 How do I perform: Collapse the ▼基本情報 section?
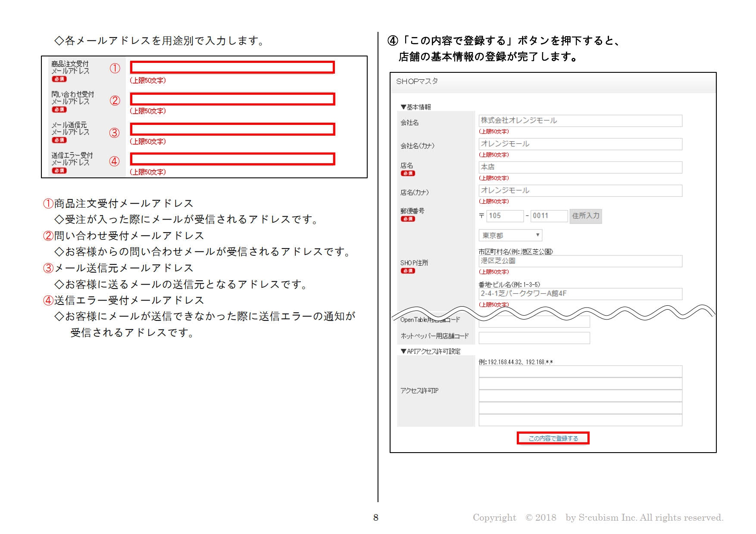[x=415, y=107]
